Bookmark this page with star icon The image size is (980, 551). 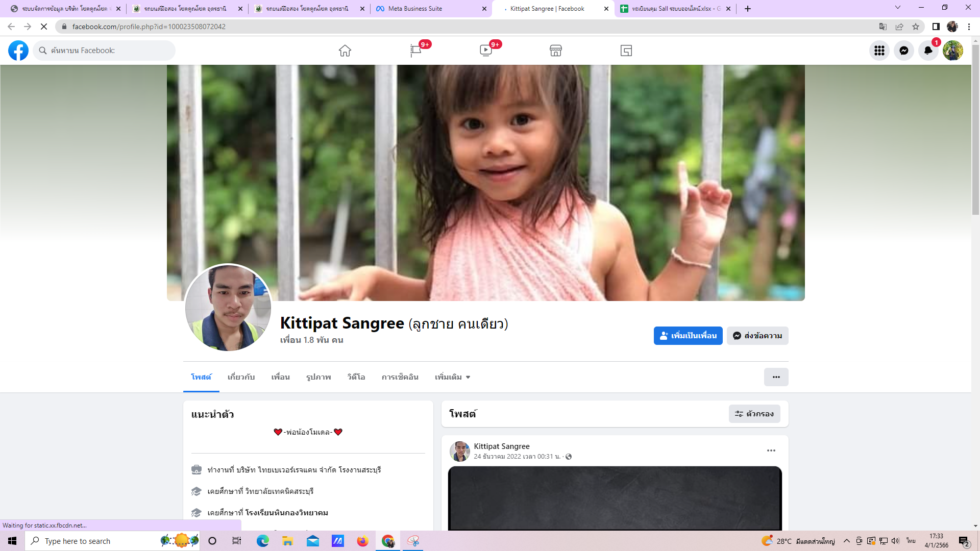[916, 27]
